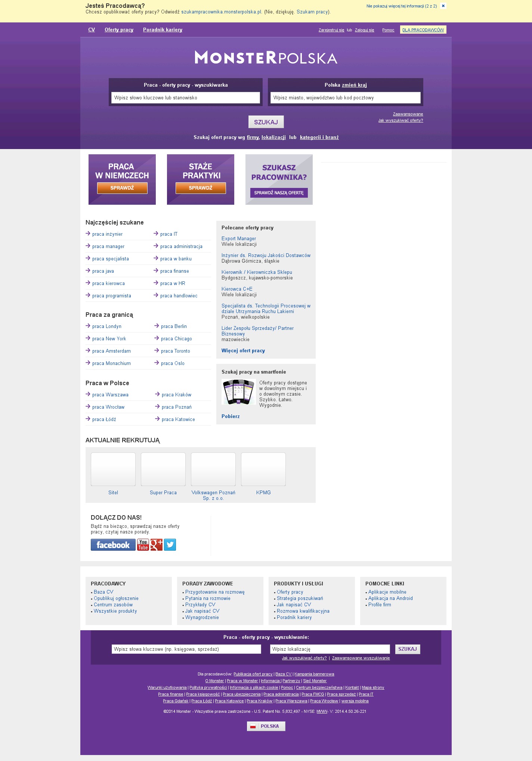Open the praca Warszawa link

110,395
